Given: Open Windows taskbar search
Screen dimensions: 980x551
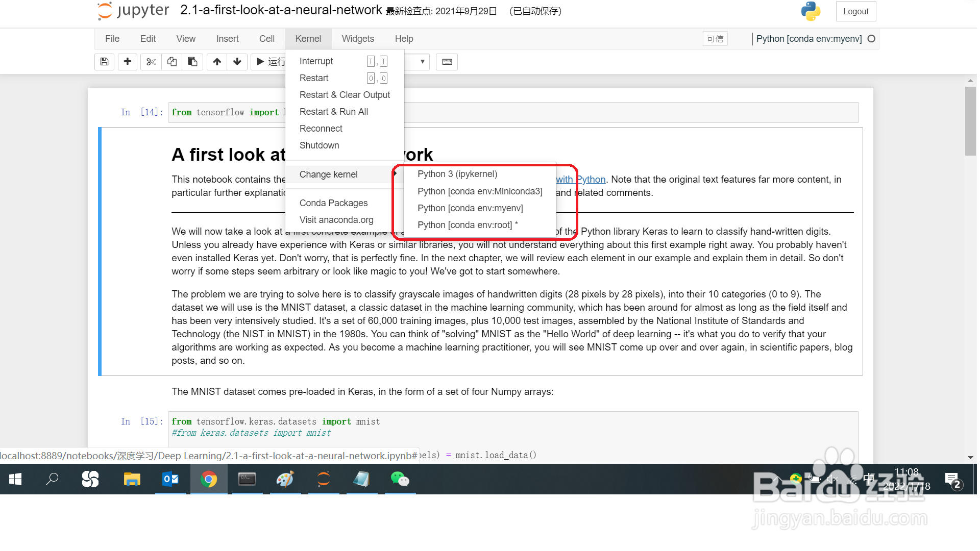Looking at the screenshot, I should (x=52, y=479).
